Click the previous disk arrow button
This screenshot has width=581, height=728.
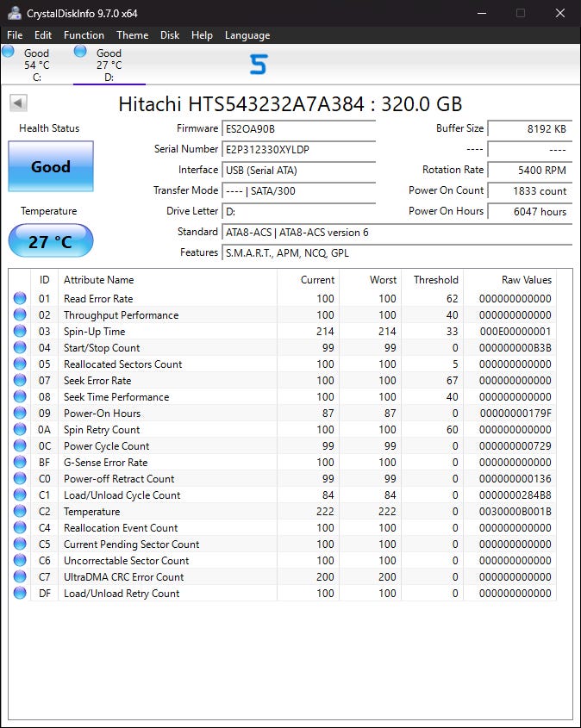point(19,103)
